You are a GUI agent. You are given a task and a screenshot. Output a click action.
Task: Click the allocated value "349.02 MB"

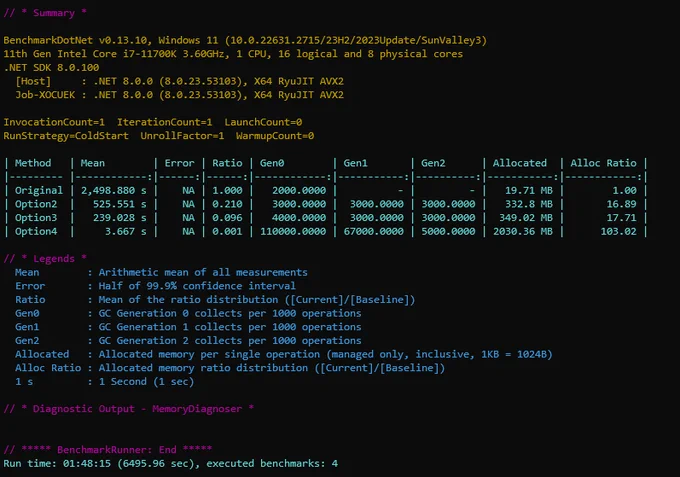(526, 218)
